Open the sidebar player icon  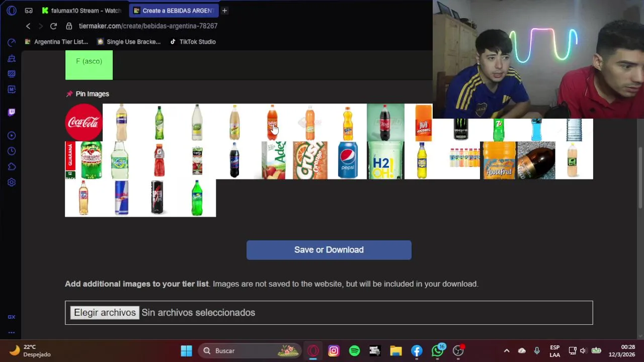12,136
